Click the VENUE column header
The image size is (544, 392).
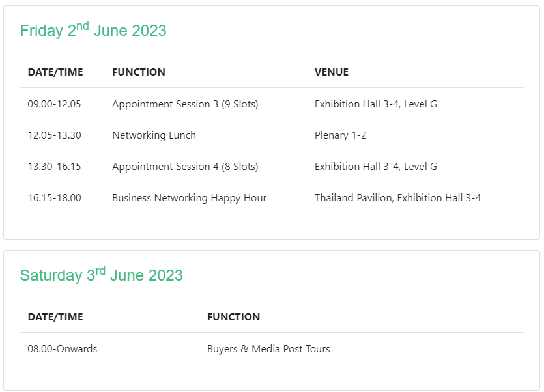tap(332, 72)
